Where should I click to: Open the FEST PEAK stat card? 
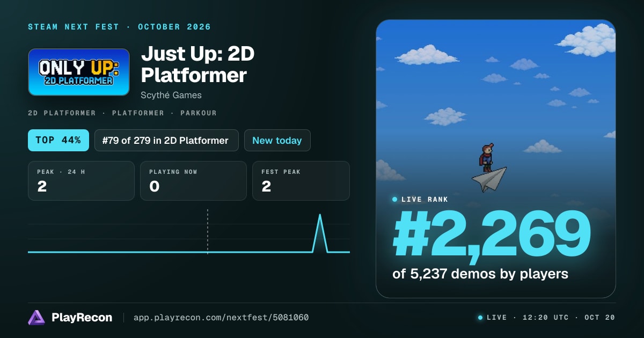point(301,181)
